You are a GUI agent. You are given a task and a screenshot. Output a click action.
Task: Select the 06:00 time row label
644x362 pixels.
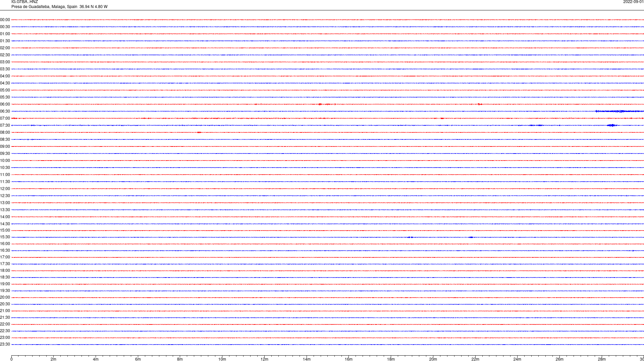tap(5, 104)
